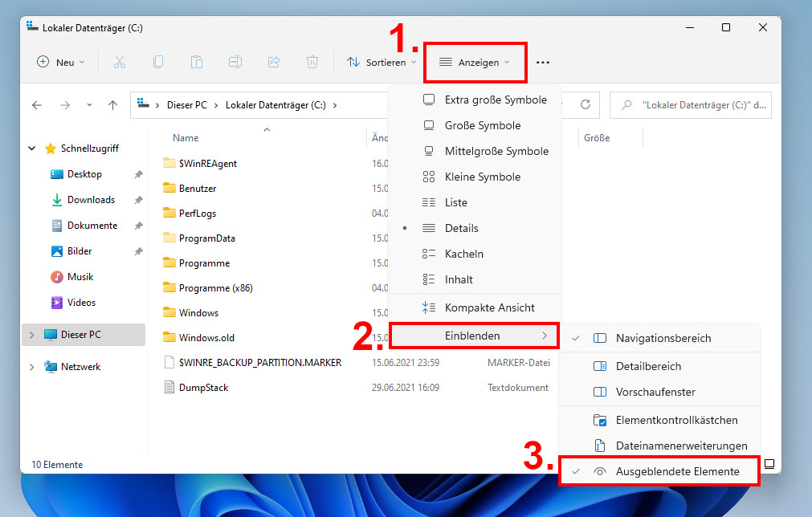Sort by the Name column header
The width and height of the screenshot is (812, 517).
tap(186, 138)
